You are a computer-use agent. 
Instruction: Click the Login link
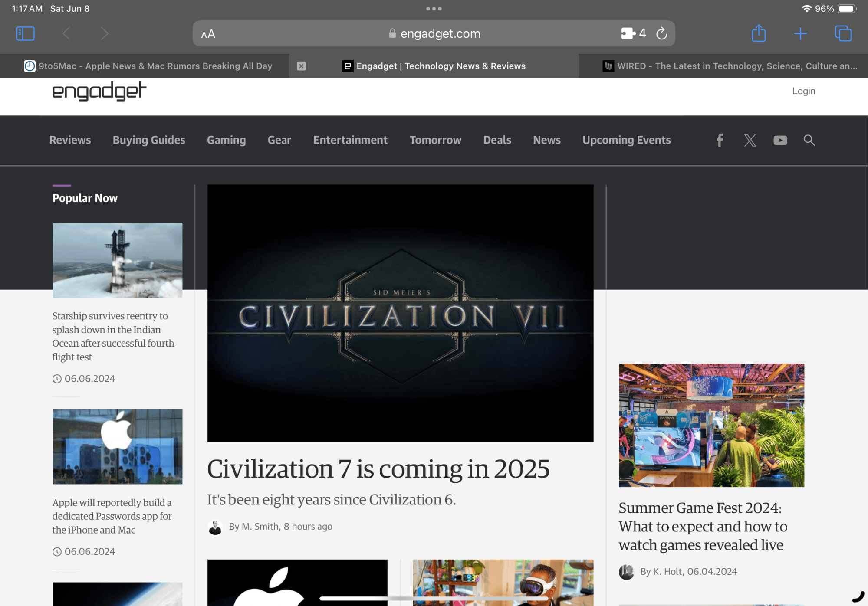point(803,91)
